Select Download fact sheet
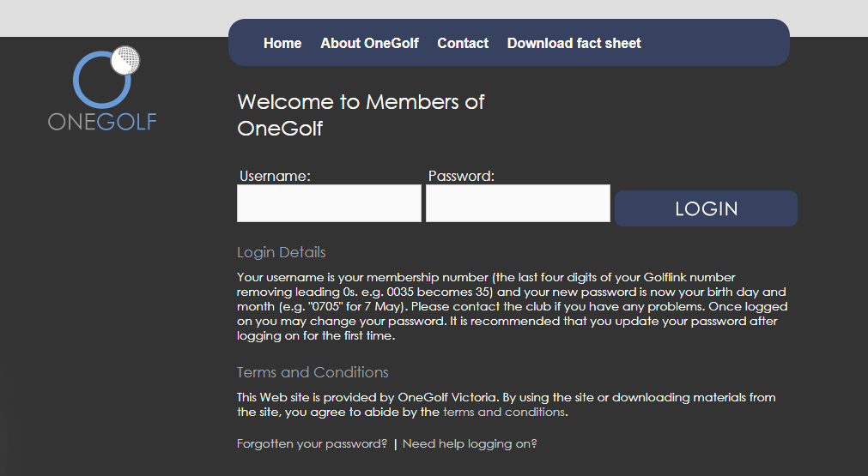This screenshot has width=868, height=476. point(574,43)
